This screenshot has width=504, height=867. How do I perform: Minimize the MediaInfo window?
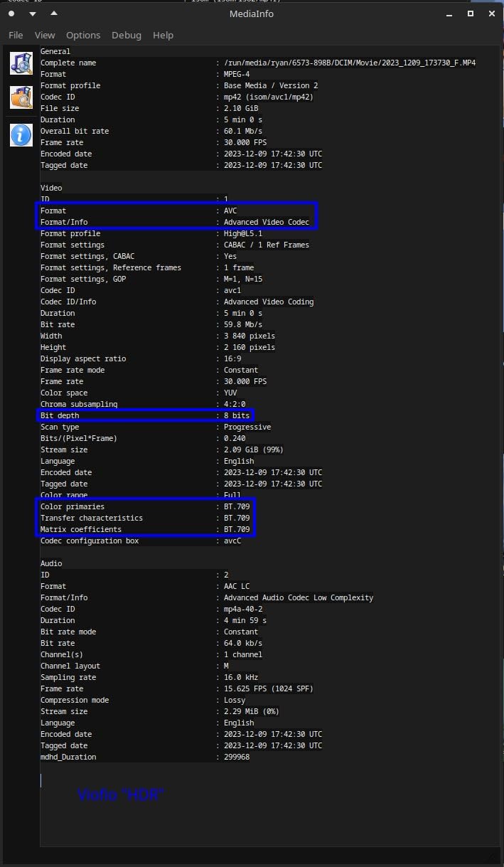pos(449,14)
